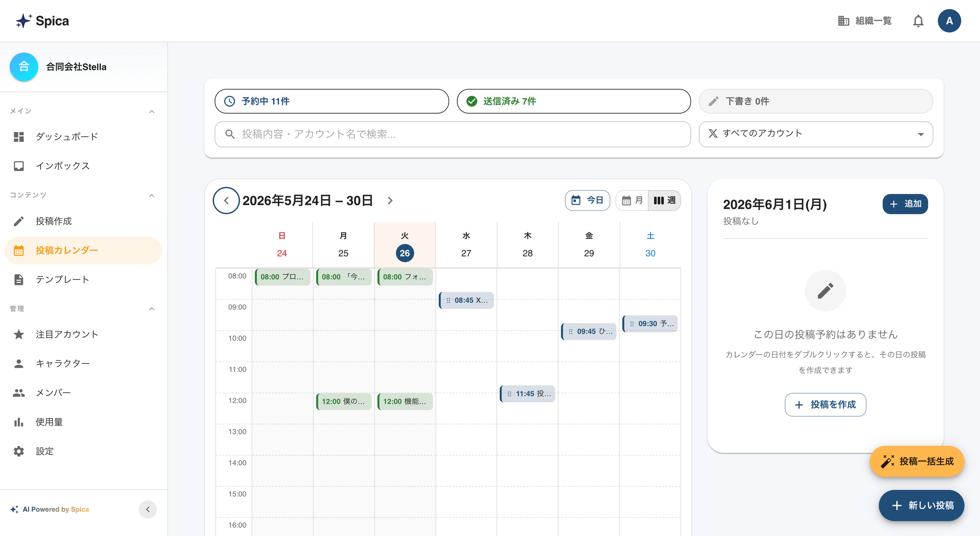Open the notifications bell

918,21
